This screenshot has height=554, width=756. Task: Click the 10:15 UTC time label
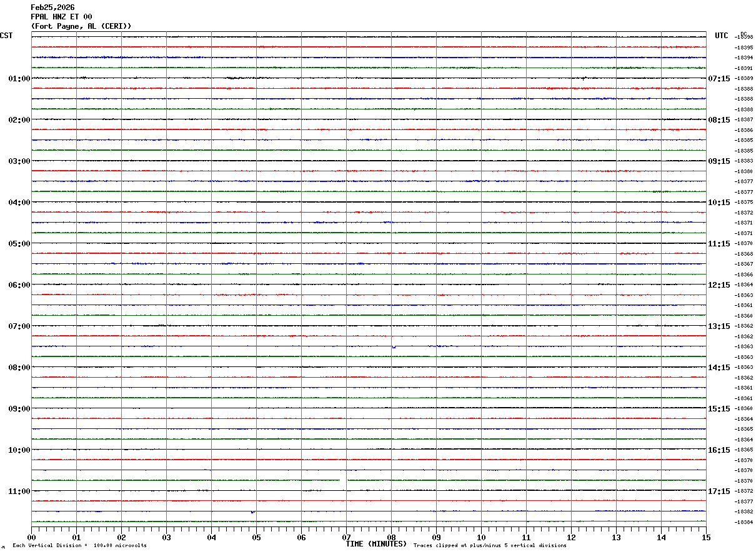coord(719,203)
